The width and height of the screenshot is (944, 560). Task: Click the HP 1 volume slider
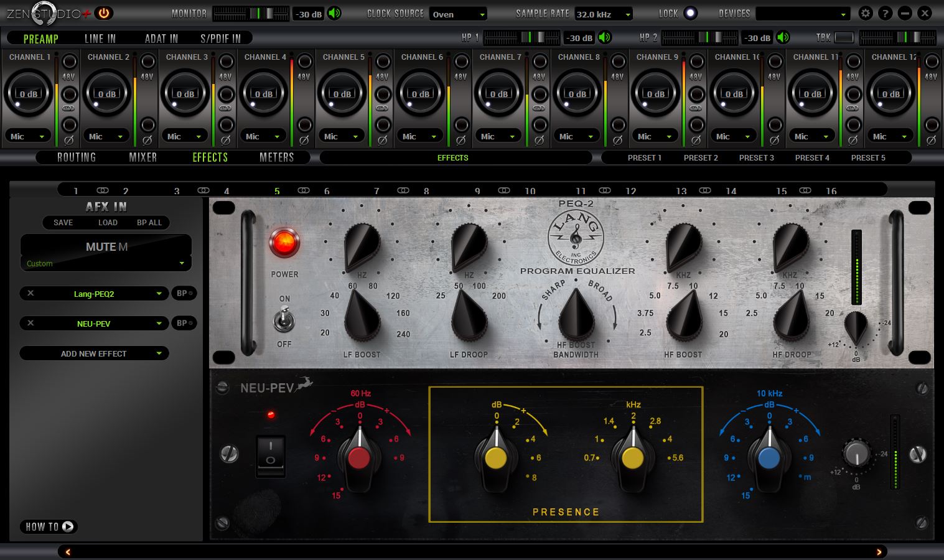[522, 38]
